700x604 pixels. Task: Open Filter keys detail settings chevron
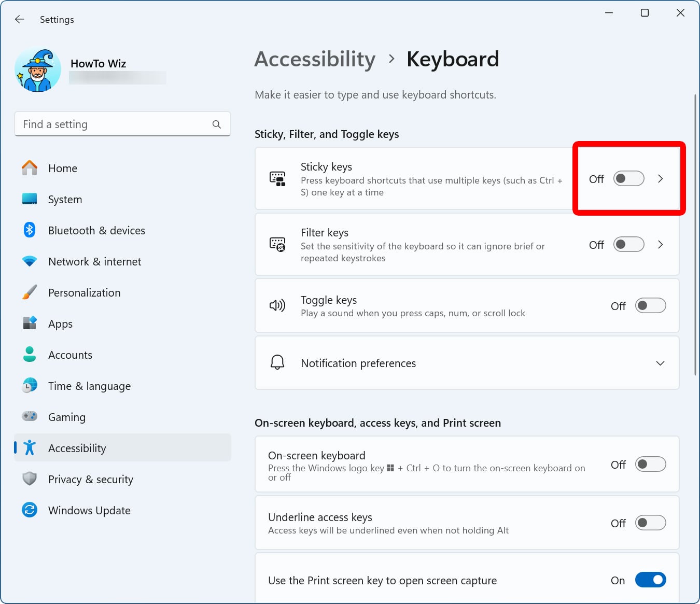[661, 244]
